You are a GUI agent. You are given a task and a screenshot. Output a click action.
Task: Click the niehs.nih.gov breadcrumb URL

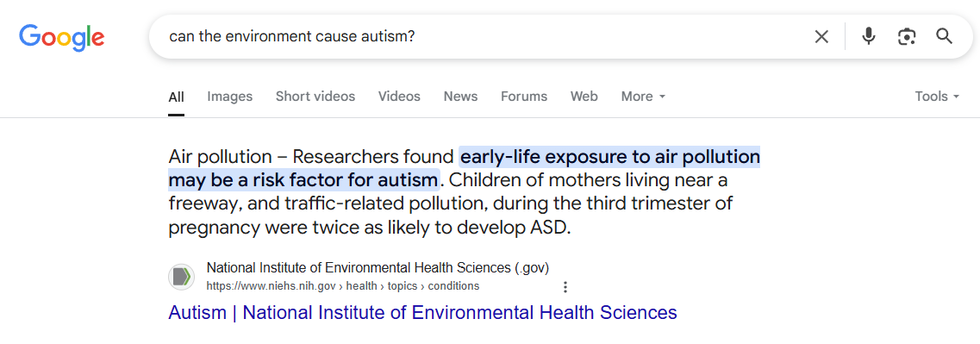[343, 286]
